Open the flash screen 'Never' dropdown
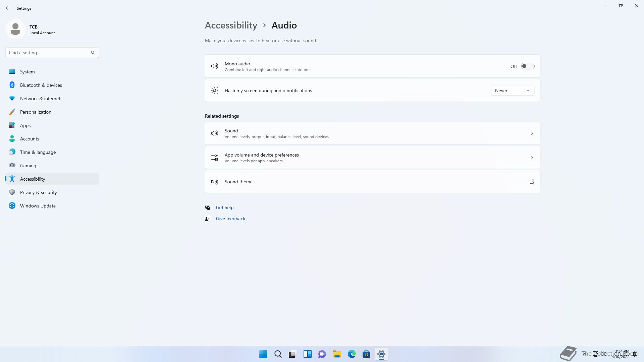This screenshot has width=644, height=362. click(513, 90)
